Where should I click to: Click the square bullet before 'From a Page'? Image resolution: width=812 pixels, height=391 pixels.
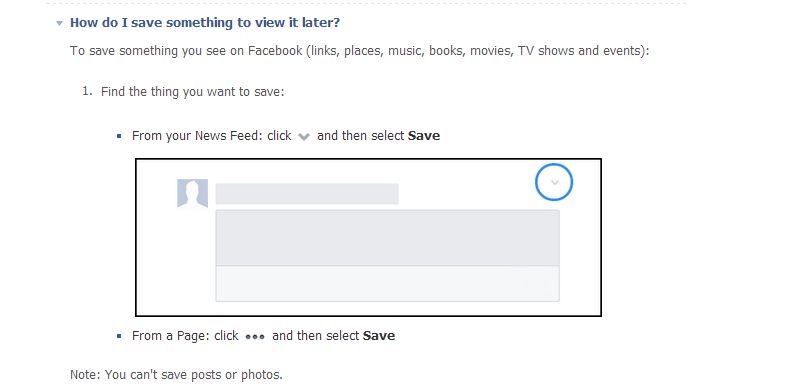click(x=119, y=336)
